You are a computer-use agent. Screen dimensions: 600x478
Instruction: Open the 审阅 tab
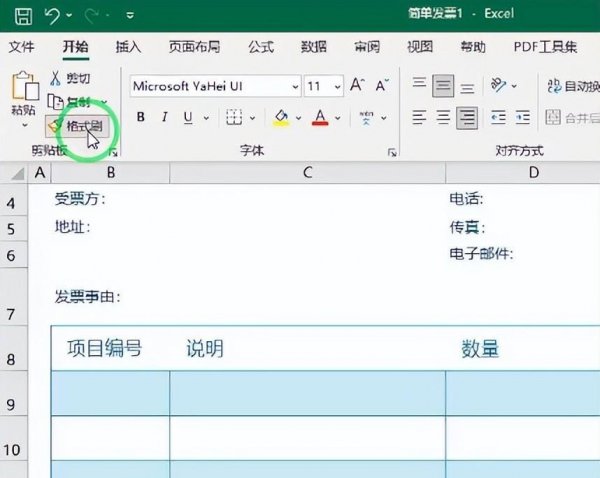(367, 47)
